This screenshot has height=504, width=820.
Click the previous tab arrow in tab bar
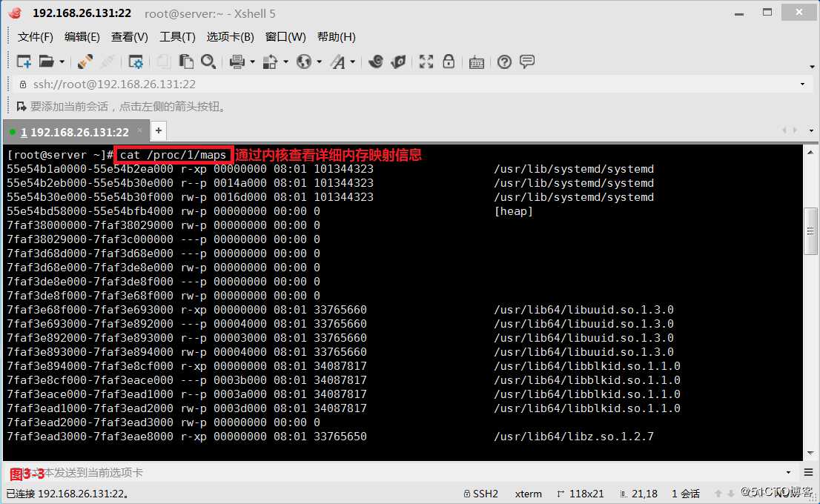coord(784,130)
